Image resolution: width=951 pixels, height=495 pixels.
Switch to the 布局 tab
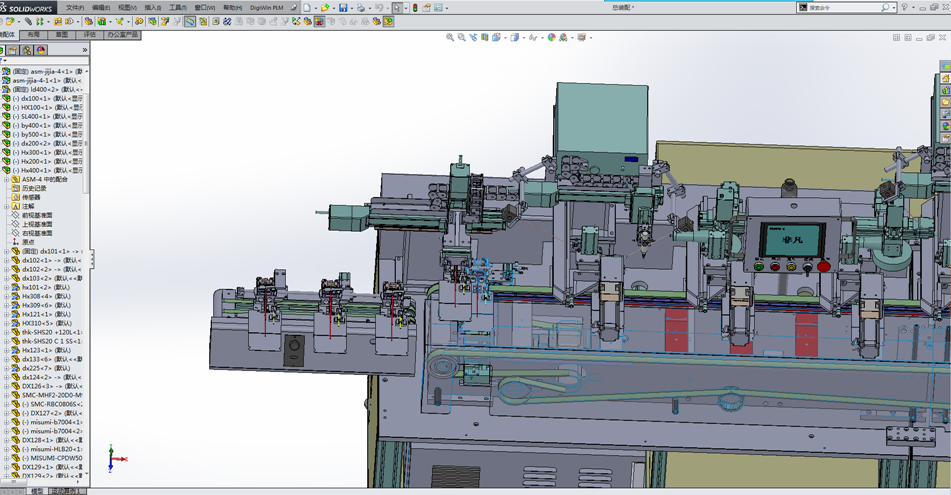tap(34, 34)
